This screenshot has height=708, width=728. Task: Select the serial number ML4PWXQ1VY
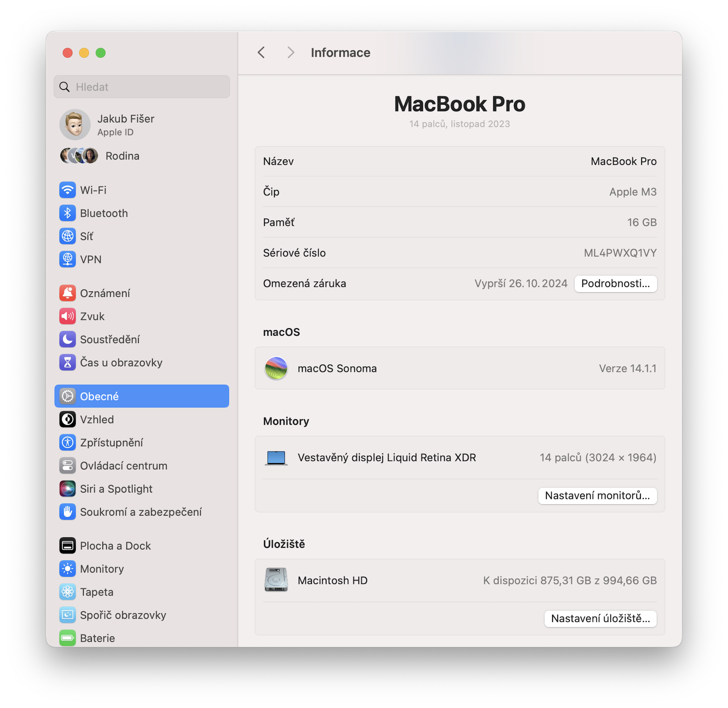tap(620, 253)
